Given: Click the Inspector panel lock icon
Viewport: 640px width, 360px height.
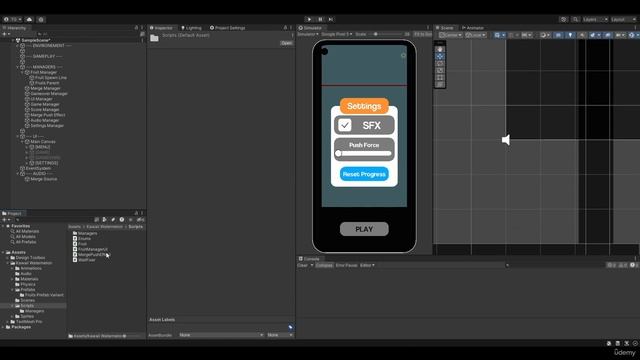Looking at the screenshot, I should point(285,28).
